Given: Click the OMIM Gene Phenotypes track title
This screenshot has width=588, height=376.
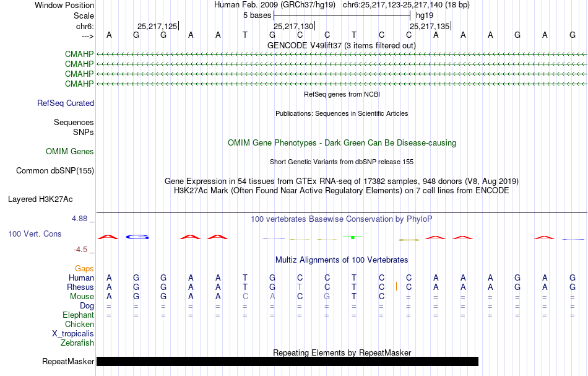Looking at the screenshot, I should (342, 143).
